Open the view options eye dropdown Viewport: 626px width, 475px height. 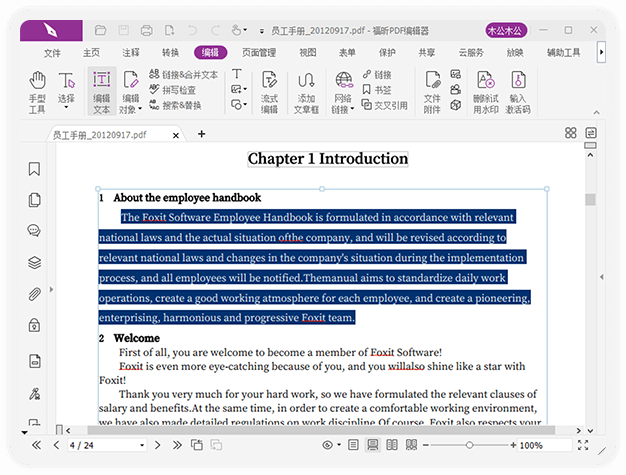[x=339, y=445]
